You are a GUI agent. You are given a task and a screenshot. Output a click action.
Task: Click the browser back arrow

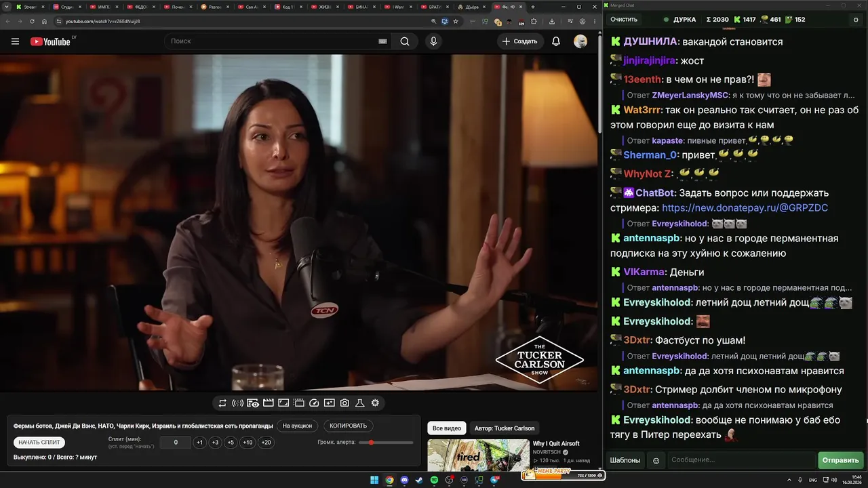tap(7, 21)
